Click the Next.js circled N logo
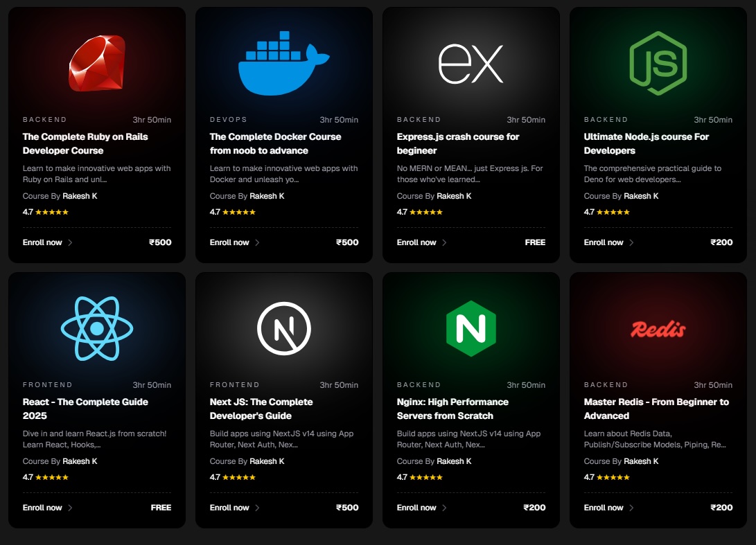756x545 pixels. [x=284, y=329]
